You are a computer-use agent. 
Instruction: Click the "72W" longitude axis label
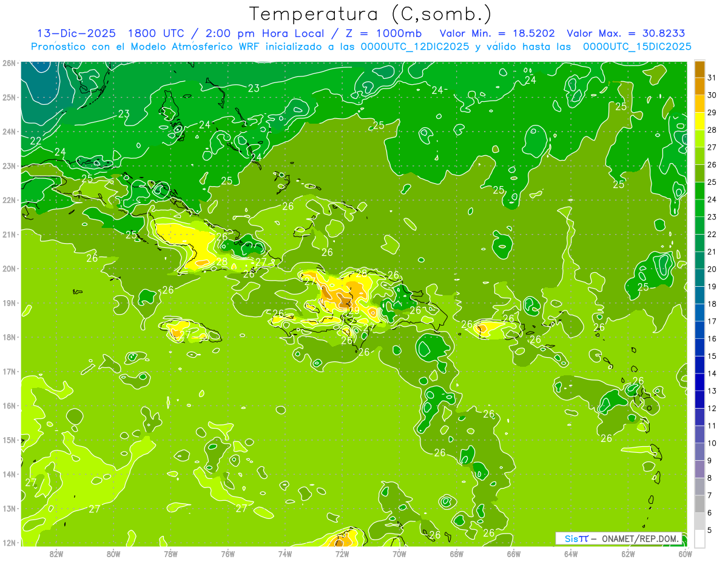click(342, 554)
